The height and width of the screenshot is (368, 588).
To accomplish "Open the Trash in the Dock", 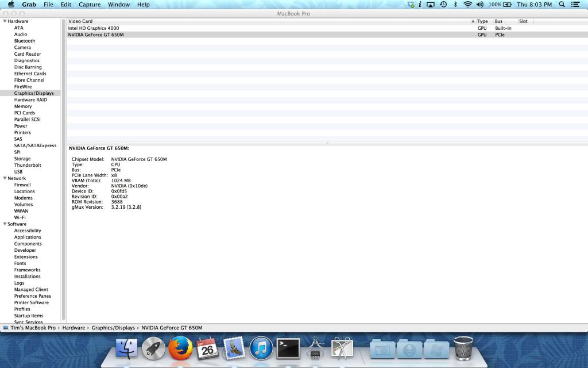I will (463, 348).
